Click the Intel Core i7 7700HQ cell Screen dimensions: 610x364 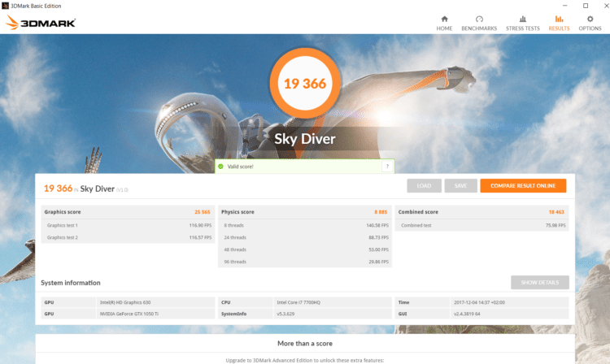pos(333,302)
